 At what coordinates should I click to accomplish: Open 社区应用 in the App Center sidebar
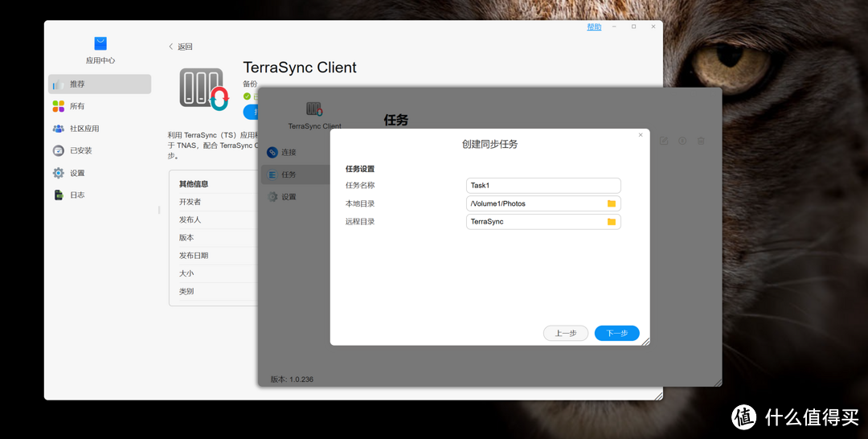coord(100,129)
